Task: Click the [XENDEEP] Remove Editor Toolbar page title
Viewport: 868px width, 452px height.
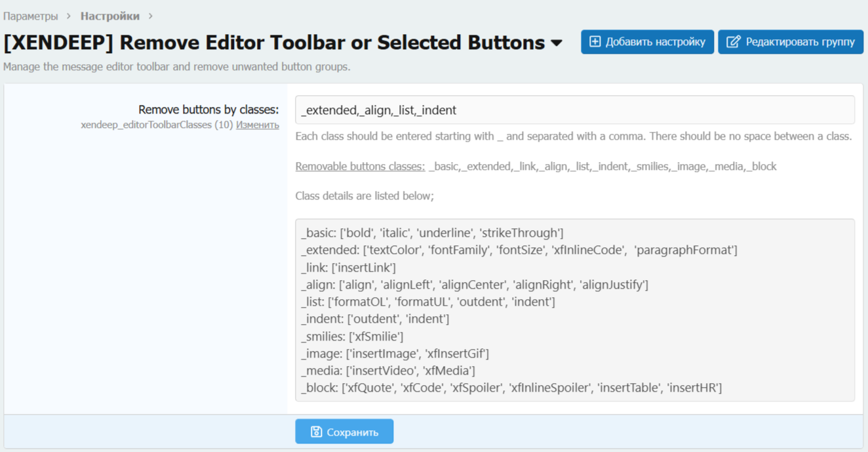Action: click(x=274, y=43)
